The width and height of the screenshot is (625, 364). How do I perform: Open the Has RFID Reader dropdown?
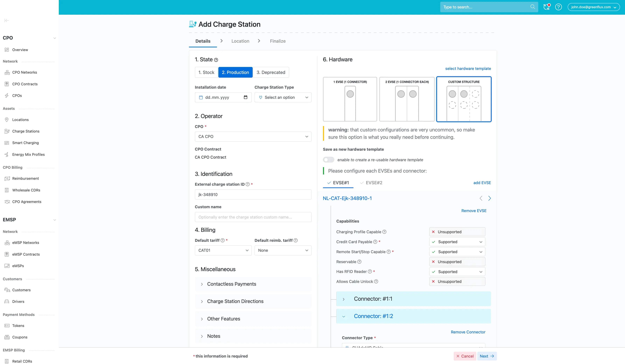pyautogui.click(x=457, y=272)
